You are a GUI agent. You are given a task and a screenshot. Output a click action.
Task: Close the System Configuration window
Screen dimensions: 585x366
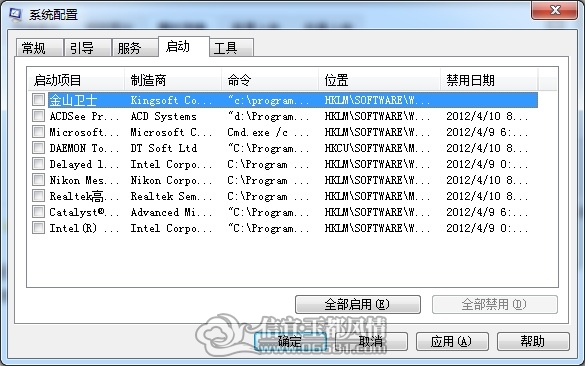click(554, 10)
